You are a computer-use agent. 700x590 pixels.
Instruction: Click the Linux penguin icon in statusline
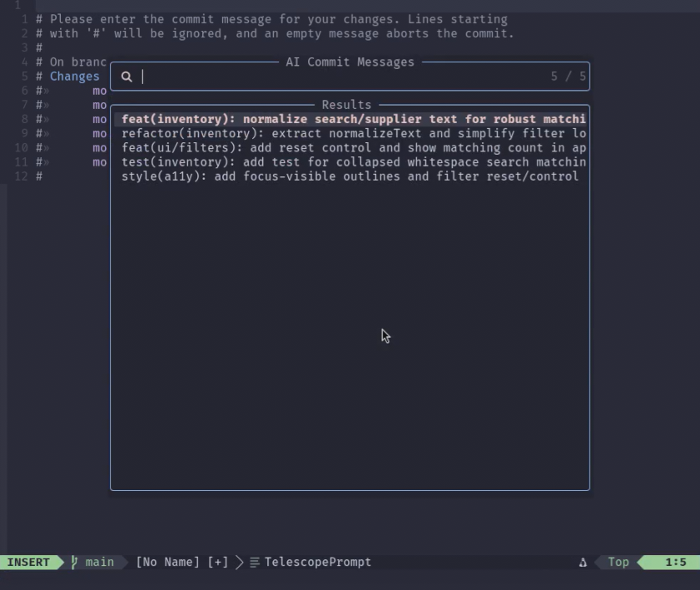tap(583, 563)
